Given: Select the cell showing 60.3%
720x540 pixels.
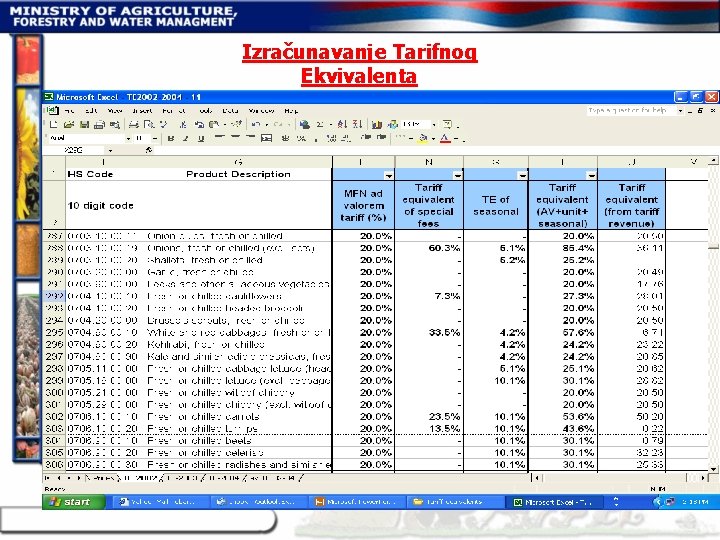Looking at the screenshot, I should pos(429,248).
